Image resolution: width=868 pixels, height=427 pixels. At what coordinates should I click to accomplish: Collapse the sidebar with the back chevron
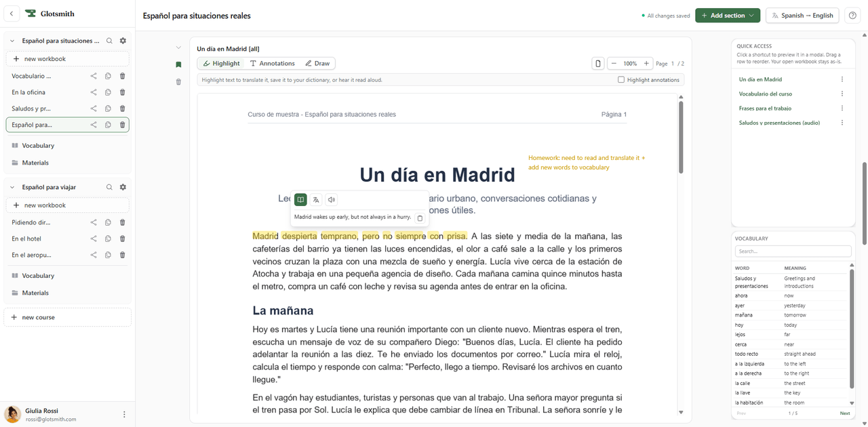point(12,14)
